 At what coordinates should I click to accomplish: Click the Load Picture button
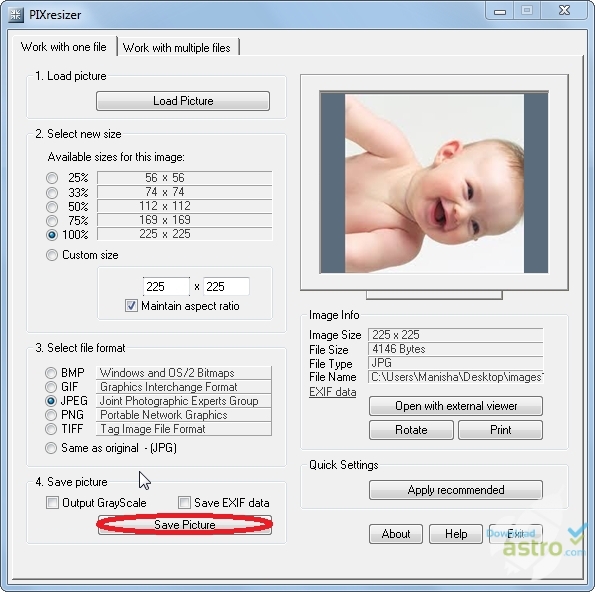(183, 101)
